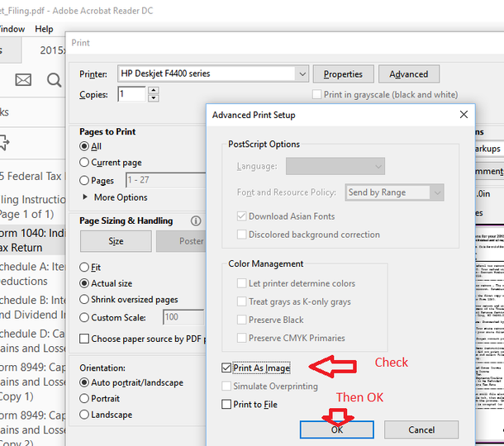
Task: Uncheck Print As Image checkbox
Action: coord(226,368)
